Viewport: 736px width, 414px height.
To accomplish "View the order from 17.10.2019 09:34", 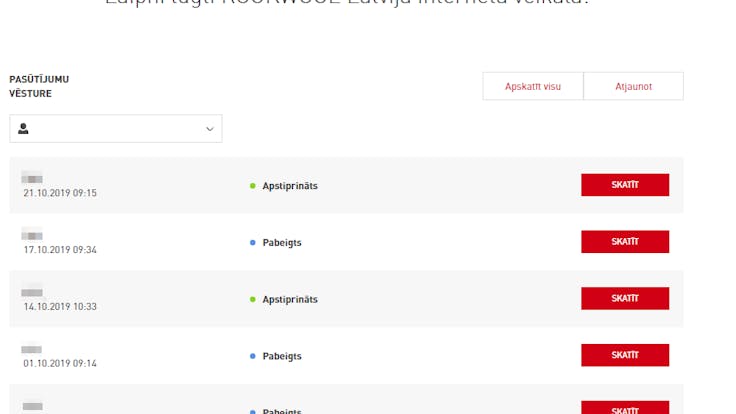I will click(x=625, y=242).
